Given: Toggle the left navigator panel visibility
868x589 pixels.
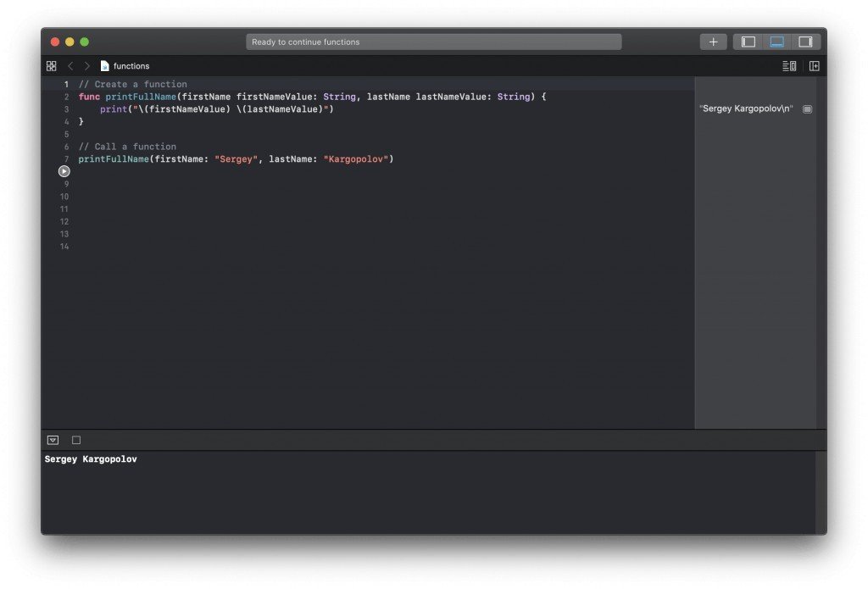Looking at the screenshot, I should (x=747, y=41).
